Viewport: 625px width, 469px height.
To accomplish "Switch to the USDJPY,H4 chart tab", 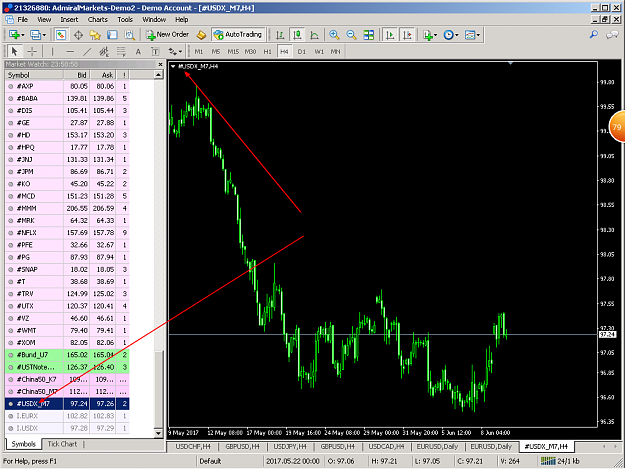I will point(290,446).
